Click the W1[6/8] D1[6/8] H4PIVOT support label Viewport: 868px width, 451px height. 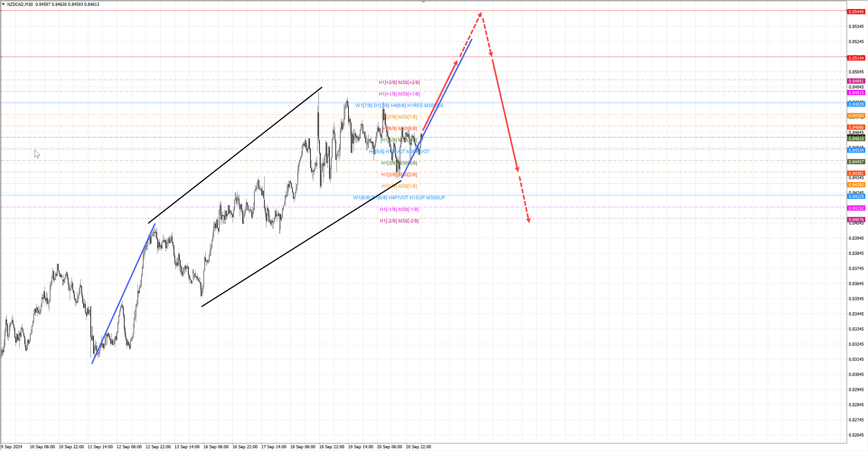pos(399,198)
